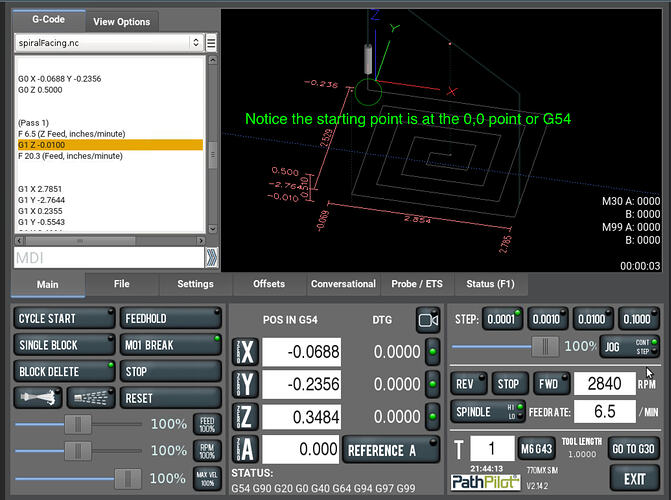Click the program STOP button below Feedhold

tap(171, 372)
